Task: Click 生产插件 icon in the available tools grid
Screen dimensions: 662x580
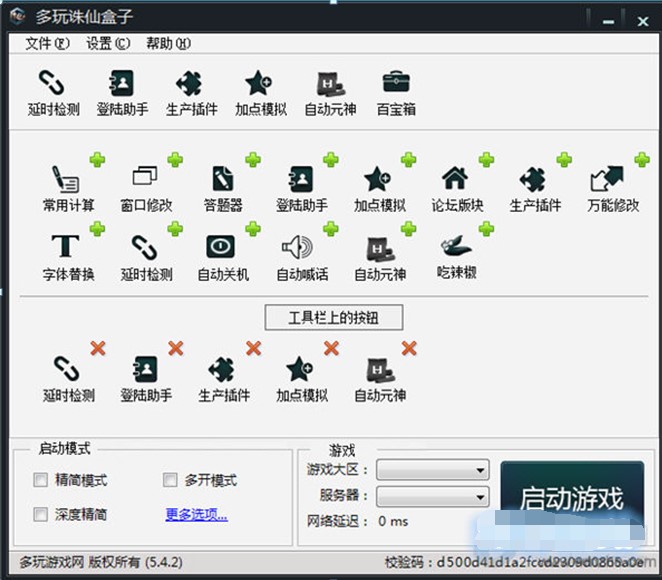Action: [x=533, y=179]
